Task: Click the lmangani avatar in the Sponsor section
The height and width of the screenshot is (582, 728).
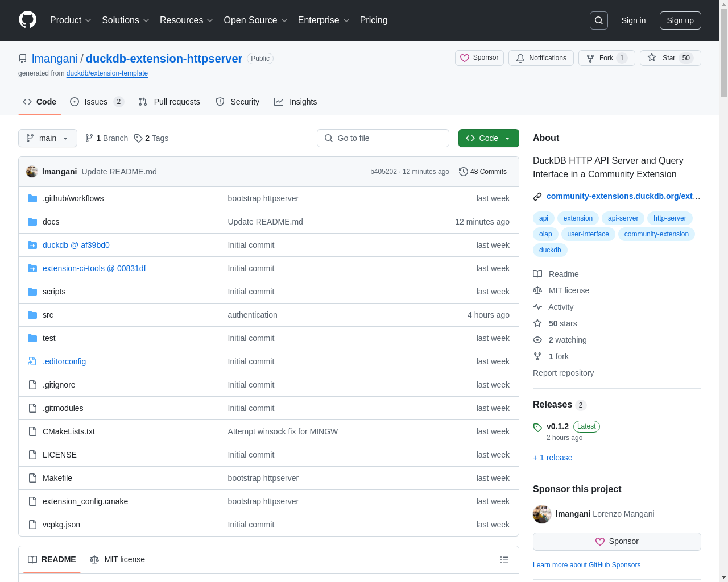Action: pyautogui.click(x=542, y=514)
